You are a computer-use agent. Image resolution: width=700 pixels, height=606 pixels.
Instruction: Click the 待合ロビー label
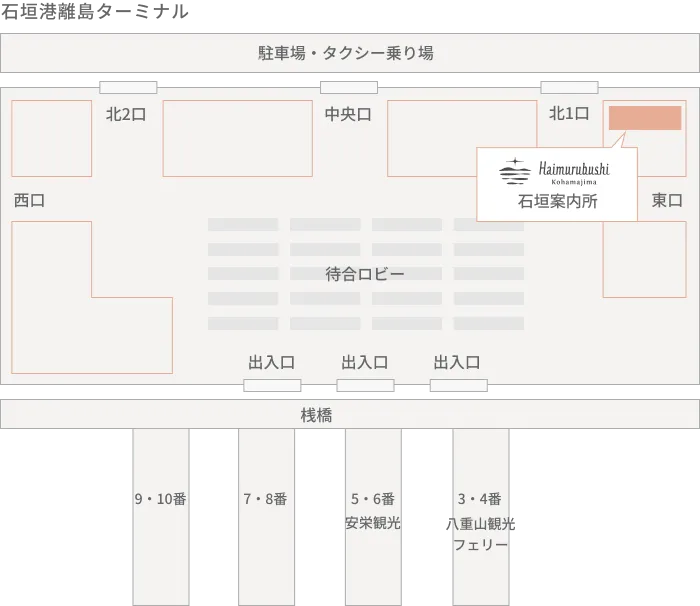[365, 274]
